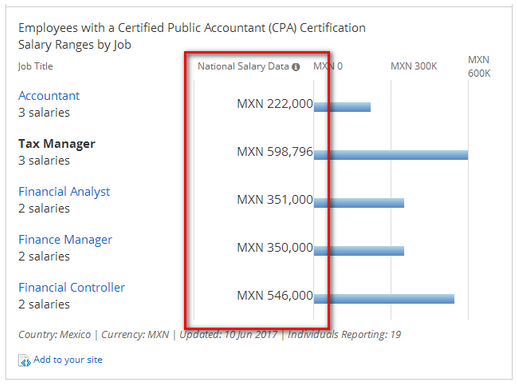Click the MXN 351,000 value
The image size is (517, 386).
[275, 200]
